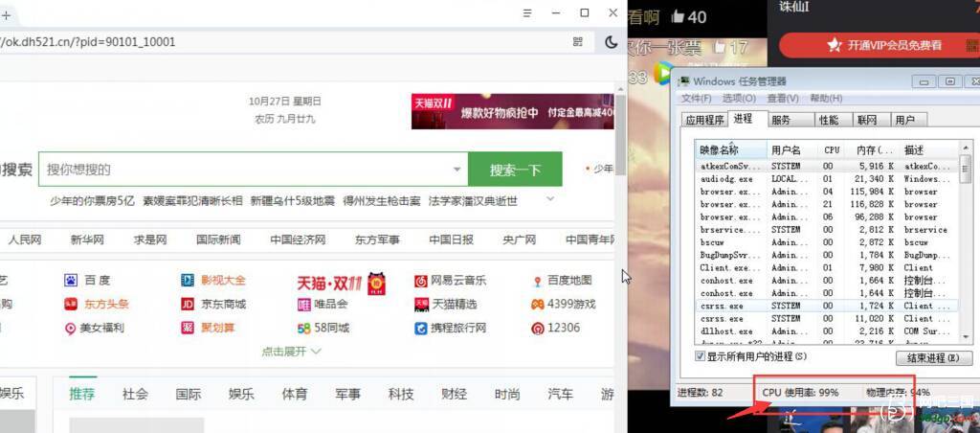Select 推荐 news category tab
Screen dimensions: 980x433
tap(82, 395)
